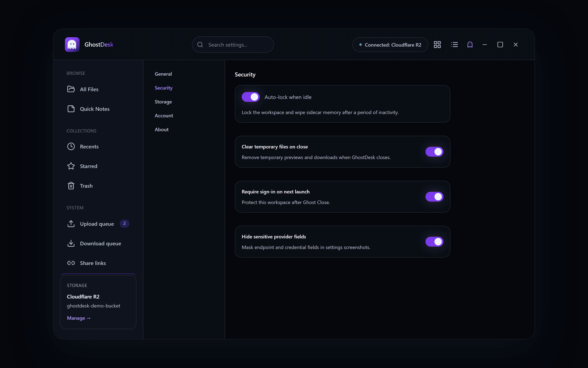Open the Upload queue label
The height and width of the screenshot is (368, 588).
point(97,224)
